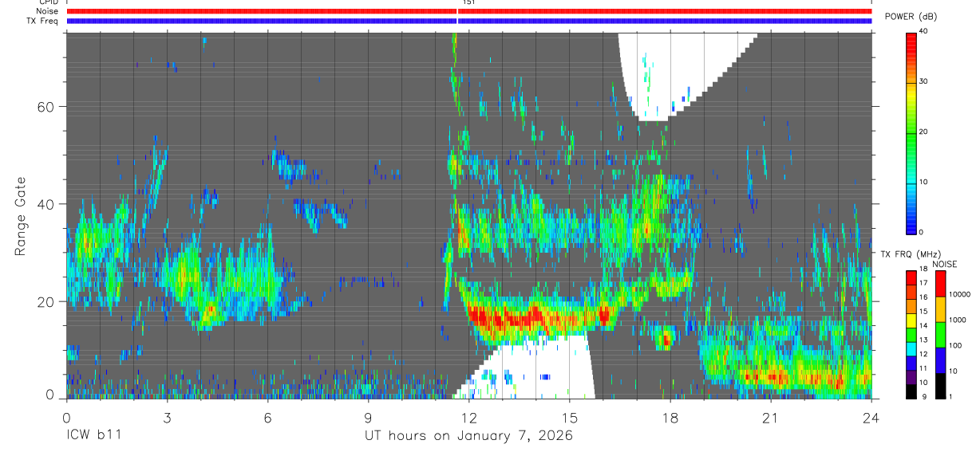
Task: Click the 'Range Gate' y-axis label
Action: point(20,216)
